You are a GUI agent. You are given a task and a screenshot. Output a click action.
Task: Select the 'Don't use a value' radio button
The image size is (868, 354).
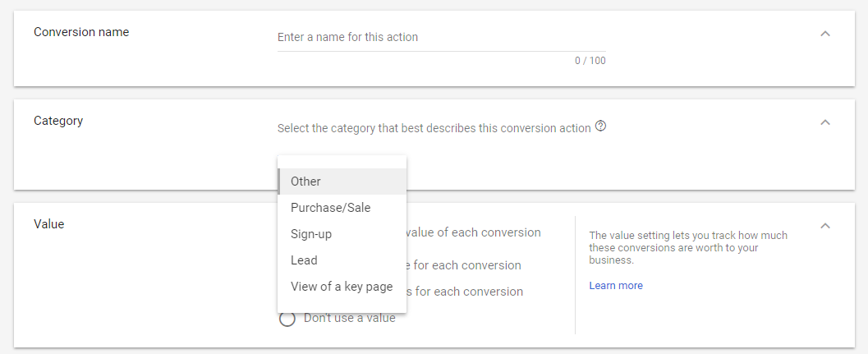coord(287,319)
